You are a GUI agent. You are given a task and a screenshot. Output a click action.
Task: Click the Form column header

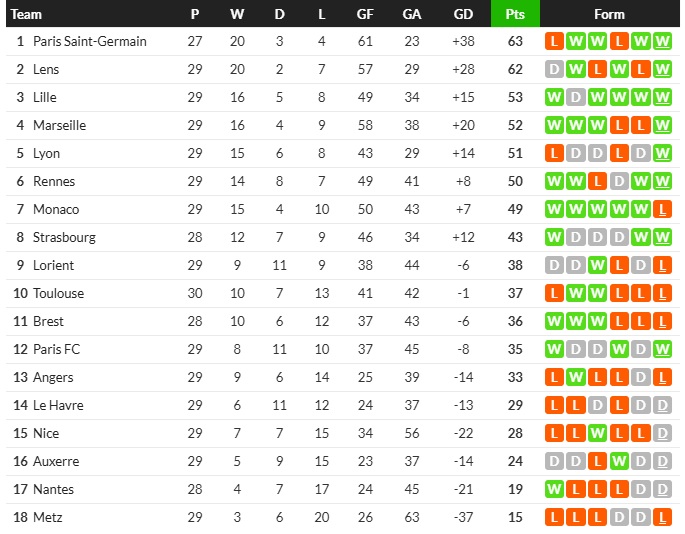click(609, 14)
